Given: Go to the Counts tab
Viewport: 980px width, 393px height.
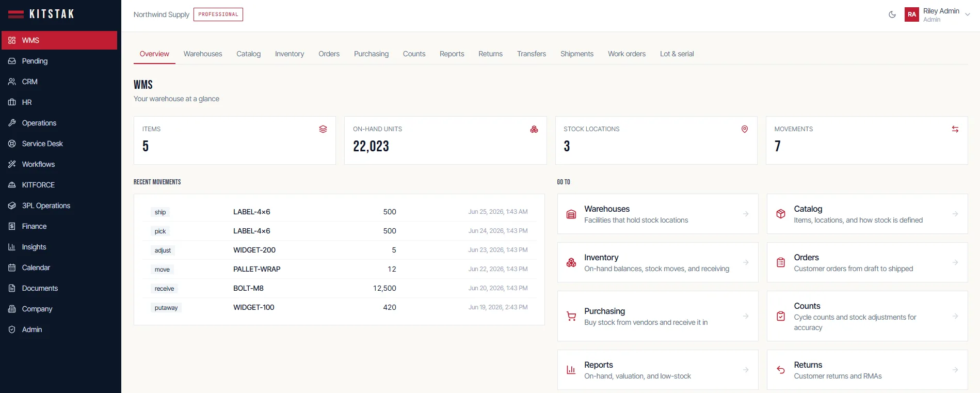Looking at the screenshot, I should click(x=414, y=54).
